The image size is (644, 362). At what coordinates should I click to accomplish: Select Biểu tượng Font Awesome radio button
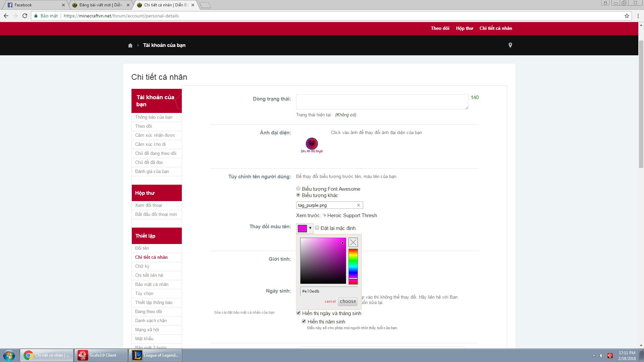pos(298,189)
